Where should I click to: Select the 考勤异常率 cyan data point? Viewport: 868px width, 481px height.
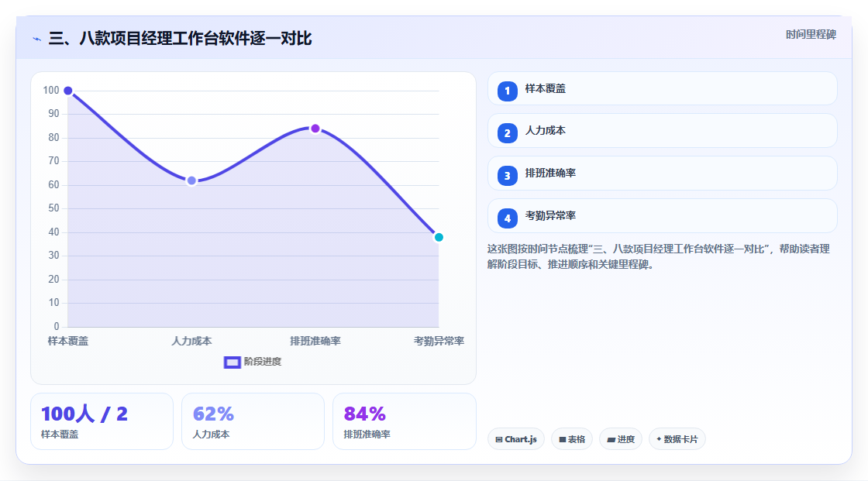click(439, 238)
